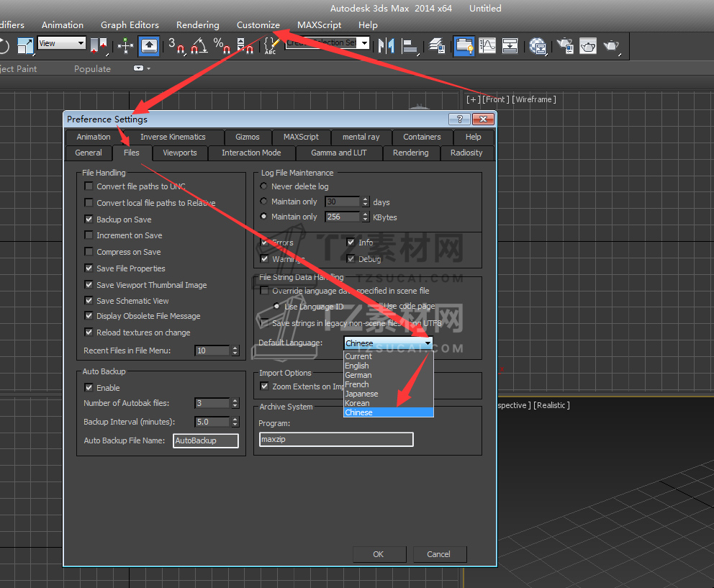
Task: Open the Customize menu
Action: pyautogui.click(x=258, y=25)
